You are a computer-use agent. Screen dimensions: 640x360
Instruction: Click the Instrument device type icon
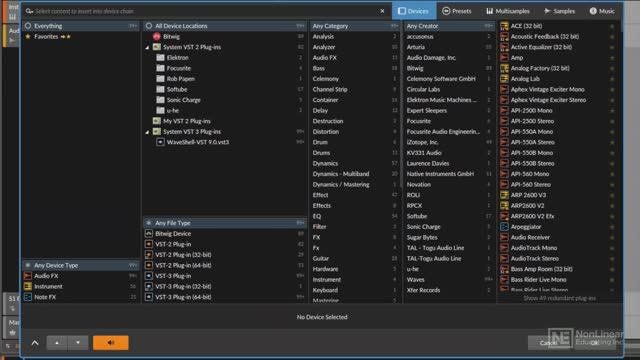pos(28,287)
